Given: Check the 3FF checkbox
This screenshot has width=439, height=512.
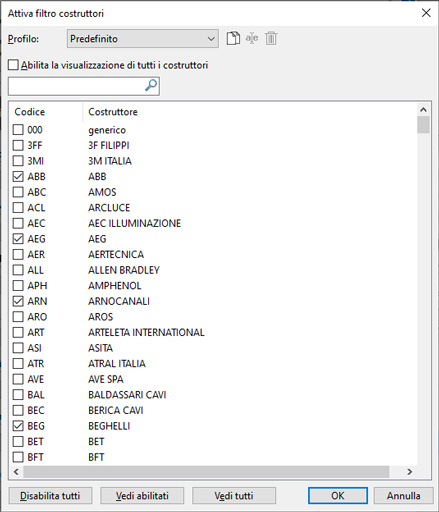Looking at the screenshot, I should pyautogui.click(x=18, y=145).
